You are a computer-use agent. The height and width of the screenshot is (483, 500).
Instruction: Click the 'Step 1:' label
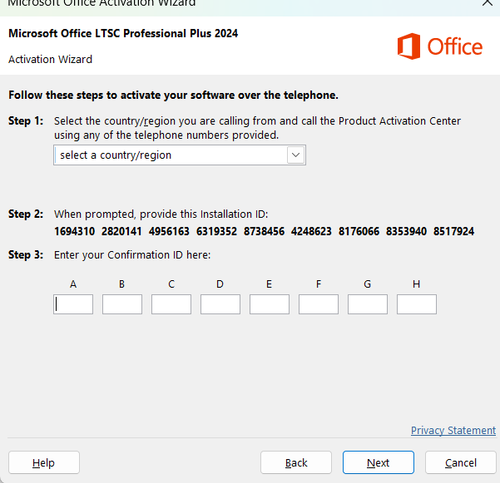pos(26,121)
